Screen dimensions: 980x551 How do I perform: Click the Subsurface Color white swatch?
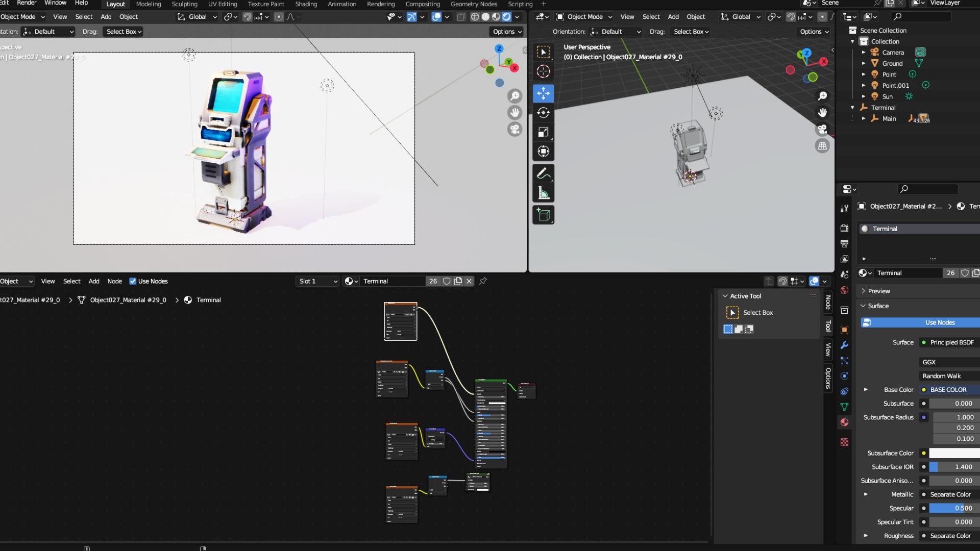click(x=954, y=453)
